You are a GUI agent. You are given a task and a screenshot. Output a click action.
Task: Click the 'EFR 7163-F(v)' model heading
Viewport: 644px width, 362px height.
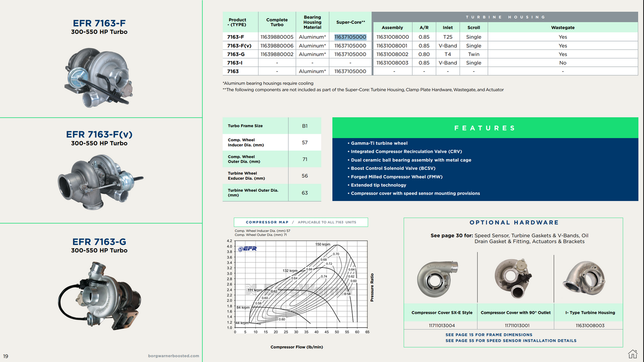tap(99, 134)
